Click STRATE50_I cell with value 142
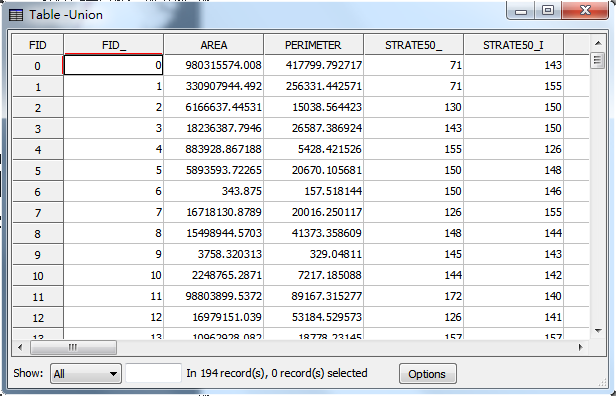Screen dimensions: 616x396 pyautogui.click(x=513, y=275)
